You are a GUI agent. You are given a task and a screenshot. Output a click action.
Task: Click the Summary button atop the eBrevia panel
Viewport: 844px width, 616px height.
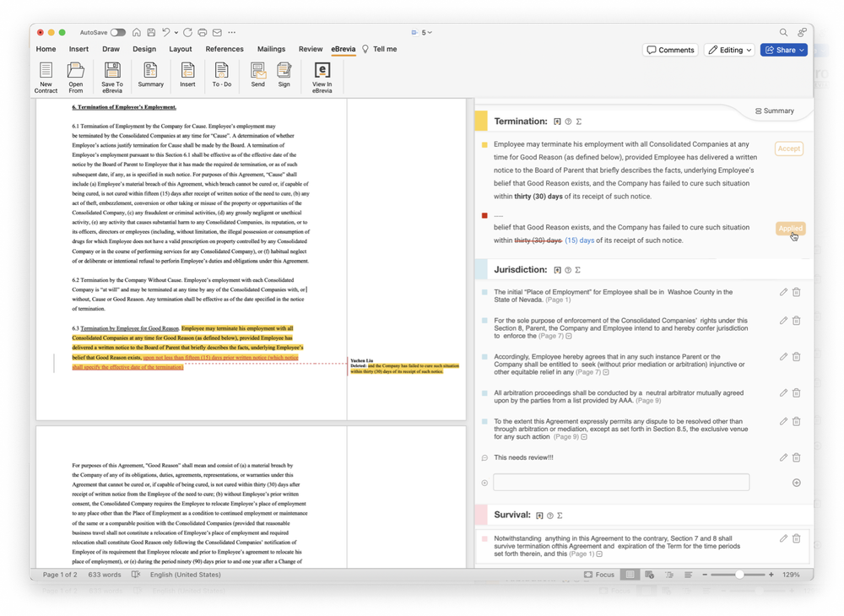pyautogui.click(x=774, y=111)
